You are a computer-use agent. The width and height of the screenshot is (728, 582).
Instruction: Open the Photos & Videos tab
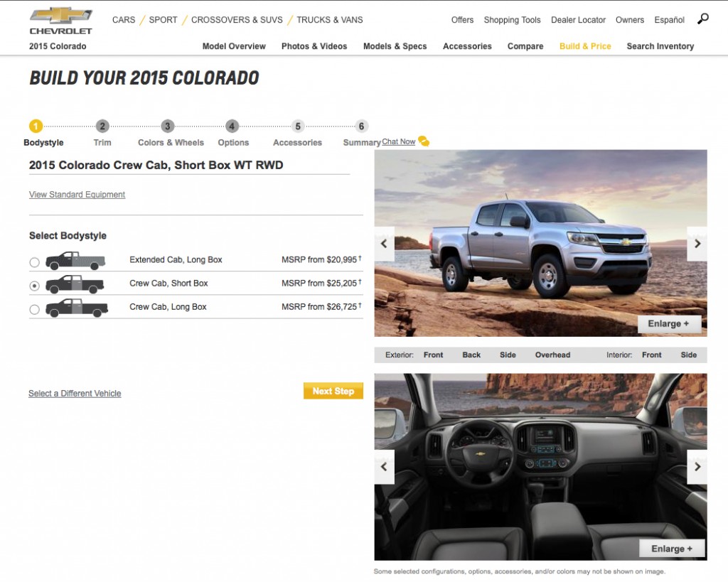[x=314, y=46]
